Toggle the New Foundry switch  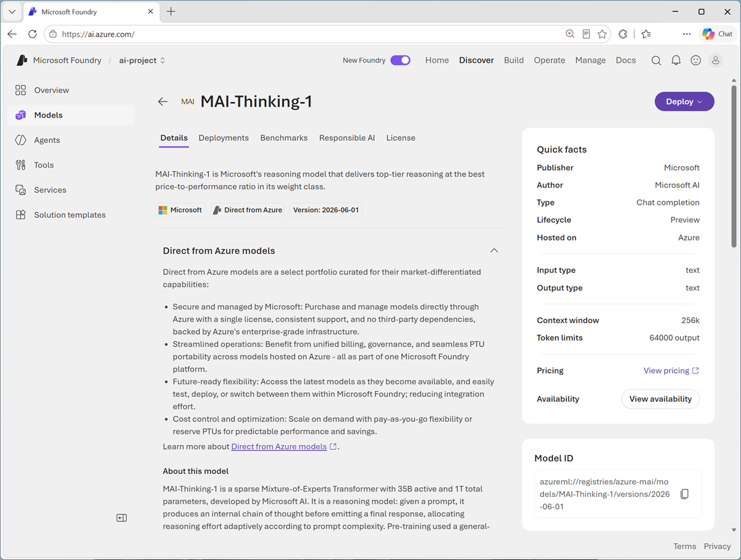click(x=400, y=61)
